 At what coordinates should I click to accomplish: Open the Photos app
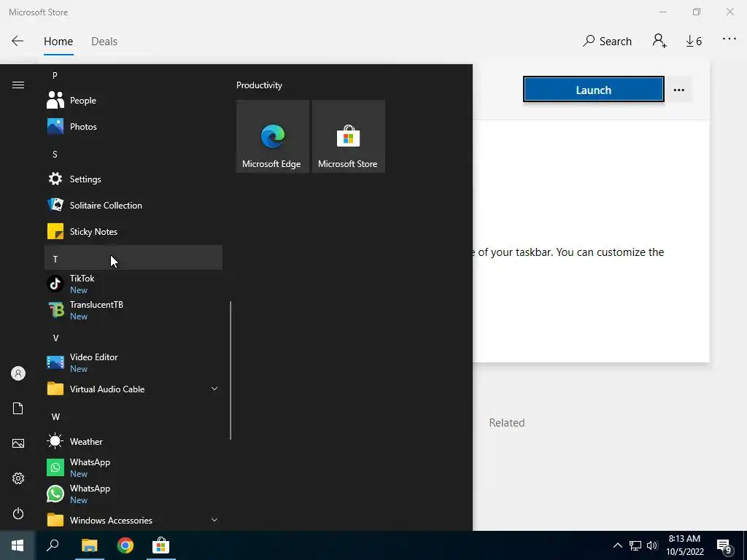pyautogui.click(x=133, y=127)
